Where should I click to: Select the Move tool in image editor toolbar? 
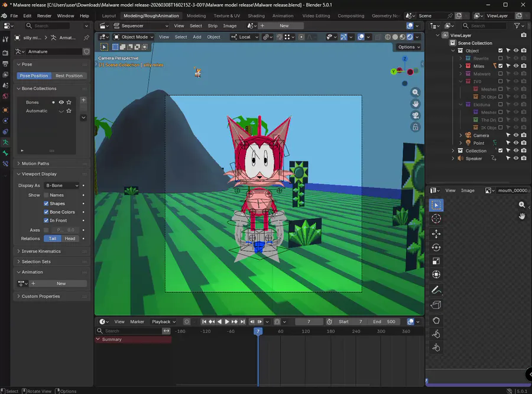(436, 234)
